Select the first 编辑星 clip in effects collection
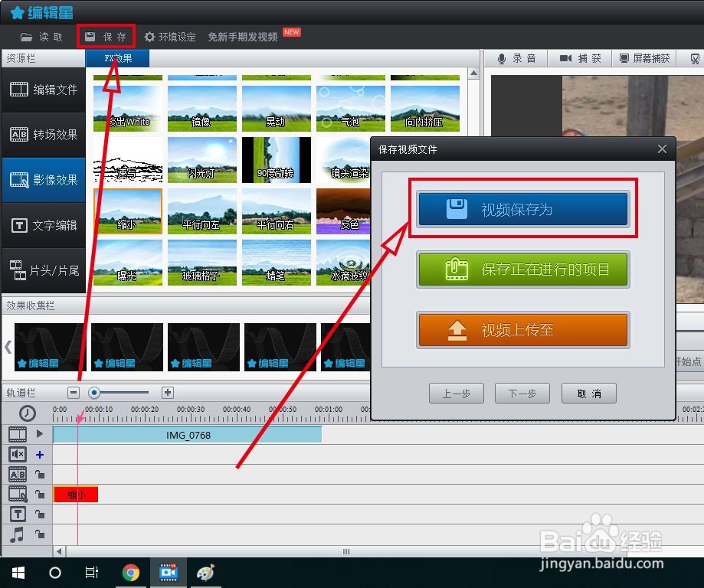This screenshot has width=704, height=588. tap(51, 347)
